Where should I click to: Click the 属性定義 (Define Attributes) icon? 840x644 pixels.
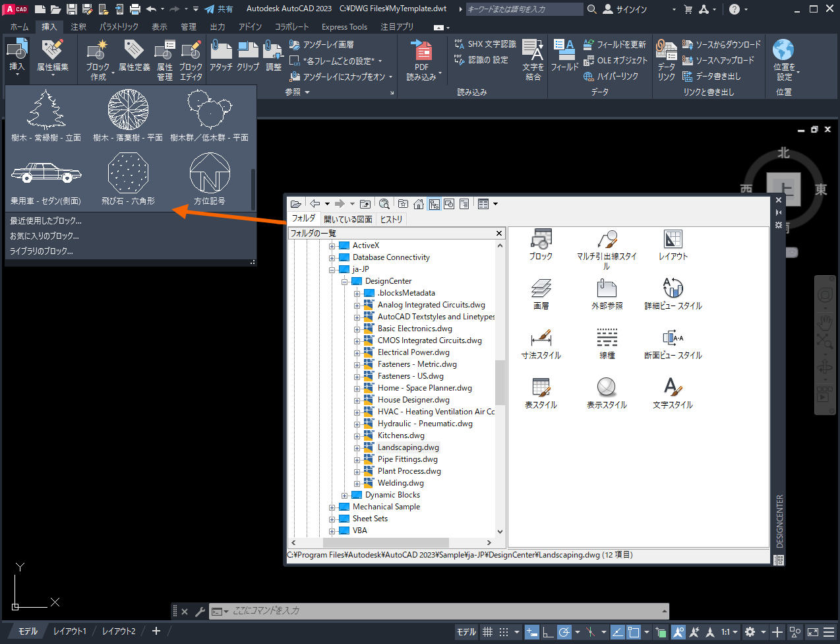134,49
